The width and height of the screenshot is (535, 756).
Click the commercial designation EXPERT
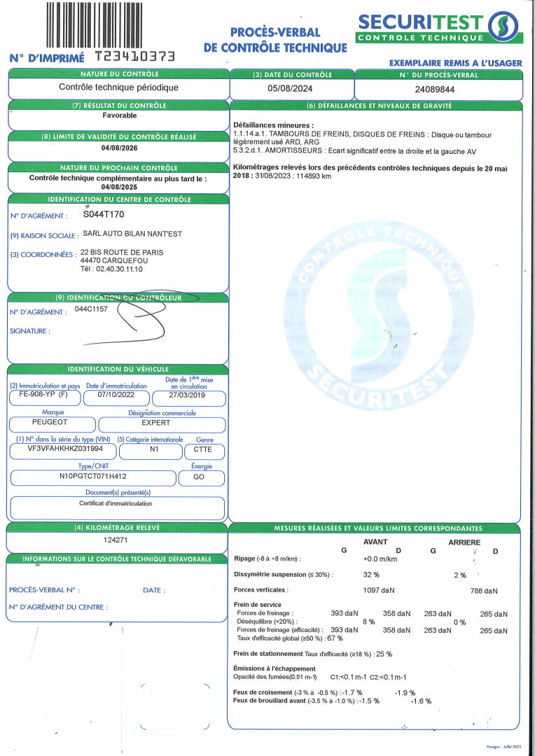pos(162,425)
